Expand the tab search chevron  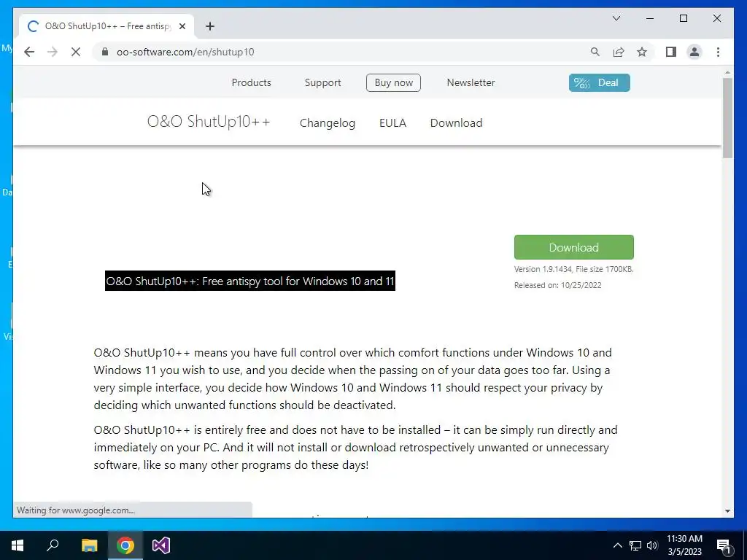(616, 18)
